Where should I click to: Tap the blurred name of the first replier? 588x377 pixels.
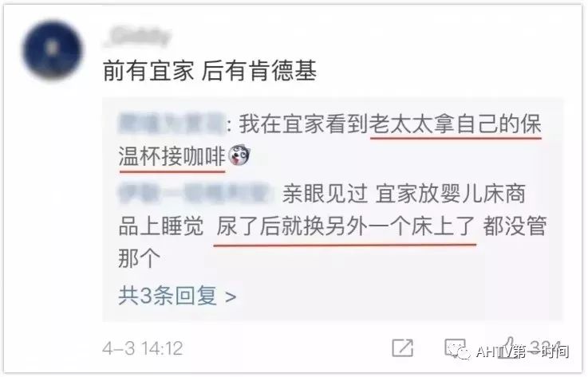pos(172,124)
